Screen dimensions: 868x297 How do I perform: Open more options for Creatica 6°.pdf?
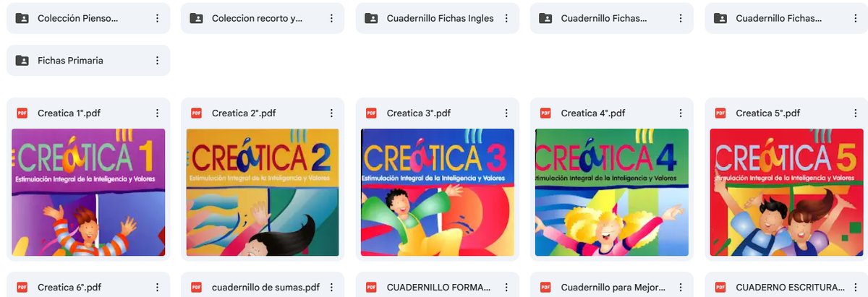tap(157, 287)
